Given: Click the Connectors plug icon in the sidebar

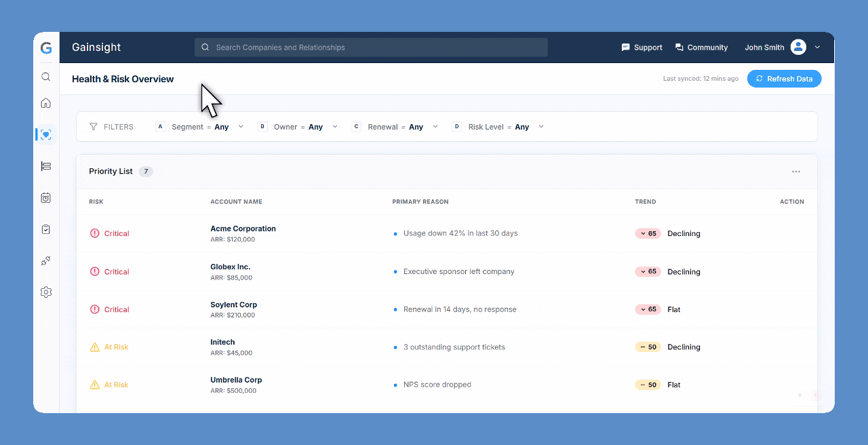Looking at the screenshot, I should pos(45,260).
